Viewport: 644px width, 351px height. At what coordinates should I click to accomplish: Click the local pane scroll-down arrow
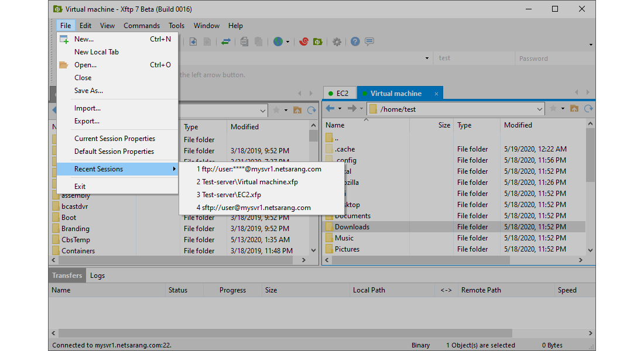[313, 250]
